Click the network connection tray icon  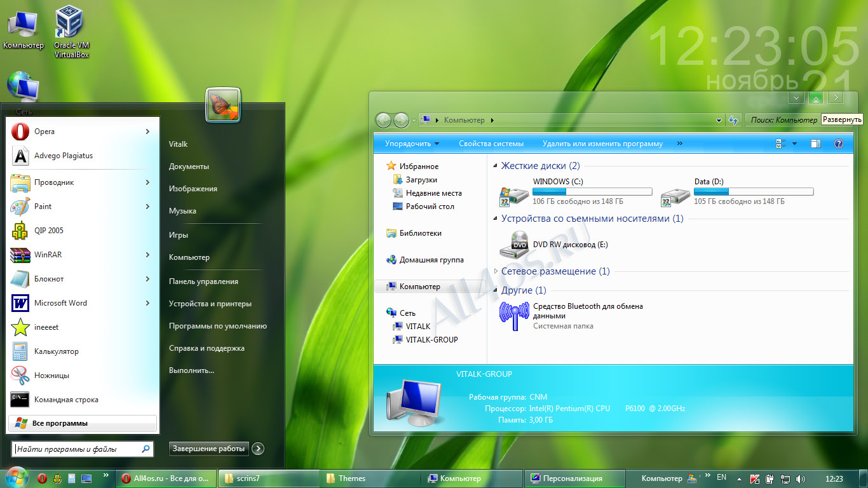pyautogui.click(x=785, y=478)
